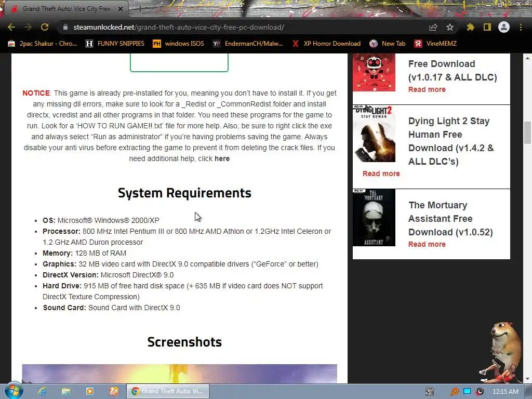Open the 2pac Shakur bookmark
Screen dimensions: 532x399
click(x=43, y=44)
